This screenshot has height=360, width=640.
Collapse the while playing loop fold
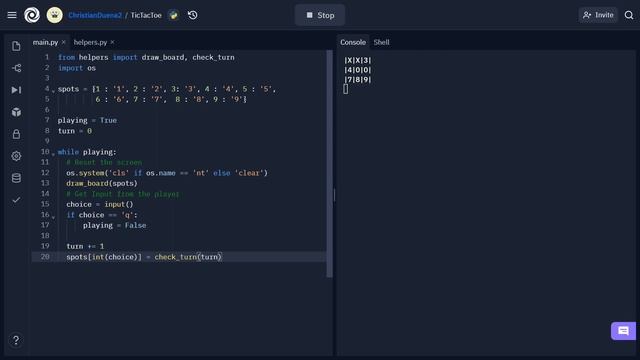[53, 154]
